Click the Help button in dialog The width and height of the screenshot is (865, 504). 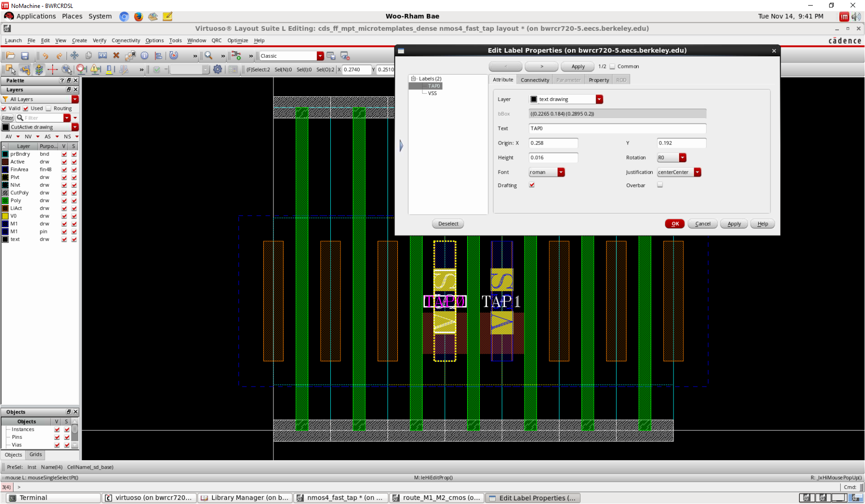point(763,224)
